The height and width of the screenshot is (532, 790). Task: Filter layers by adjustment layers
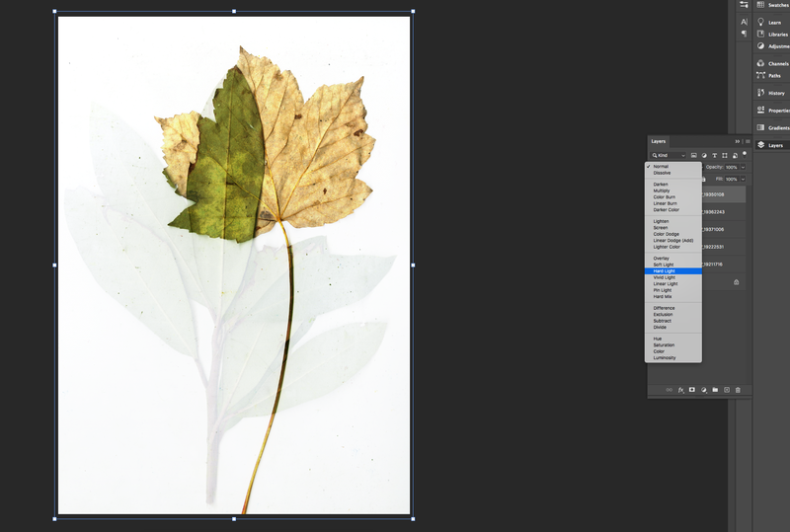click(704, 155)
